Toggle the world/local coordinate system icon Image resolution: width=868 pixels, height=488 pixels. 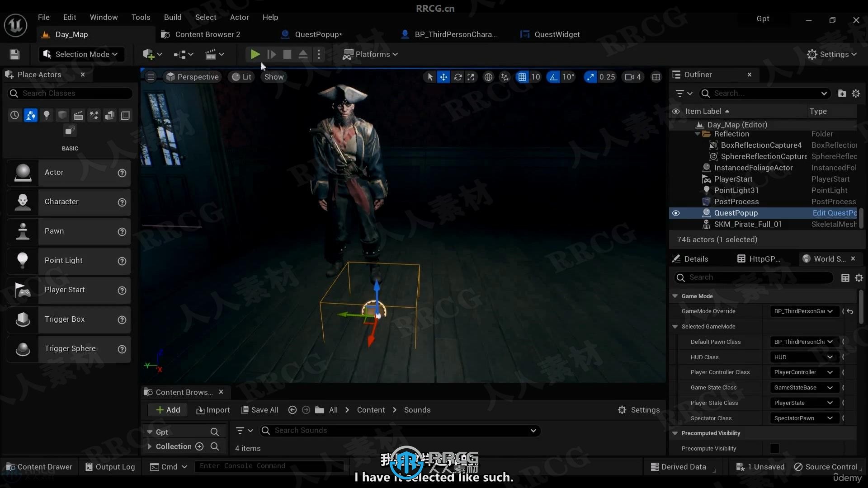[x=488, y=77]
